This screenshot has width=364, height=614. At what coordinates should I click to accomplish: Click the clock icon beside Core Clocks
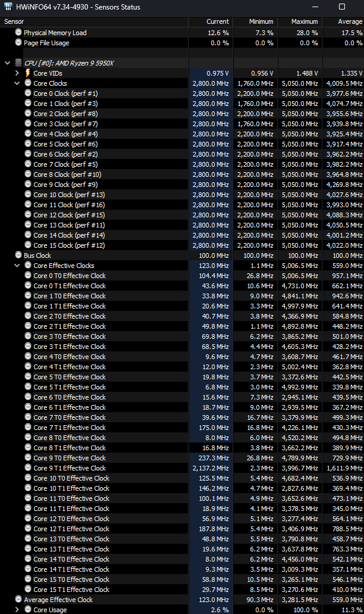coord(28,83)
